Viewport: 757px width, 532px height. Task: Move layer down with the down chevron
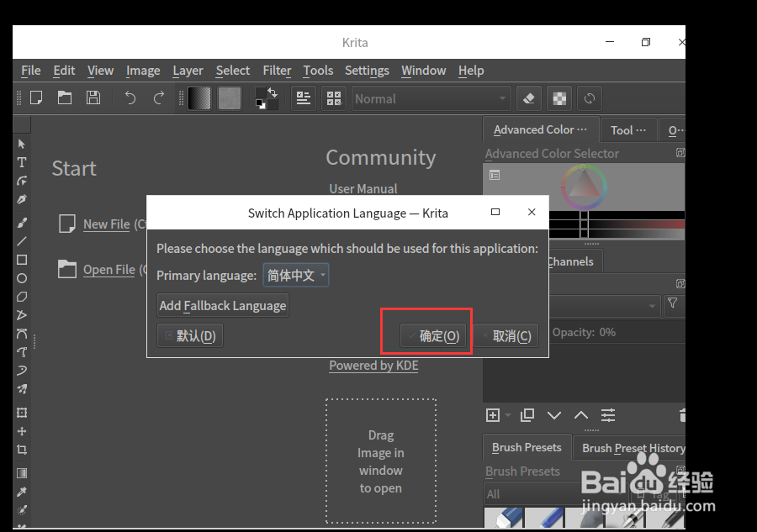coord(554,415)
